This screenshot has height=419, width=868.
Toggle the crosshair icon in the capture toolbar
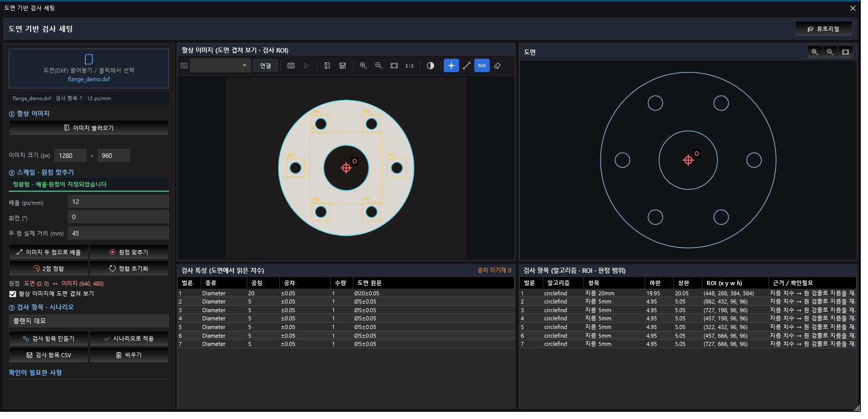451,66
